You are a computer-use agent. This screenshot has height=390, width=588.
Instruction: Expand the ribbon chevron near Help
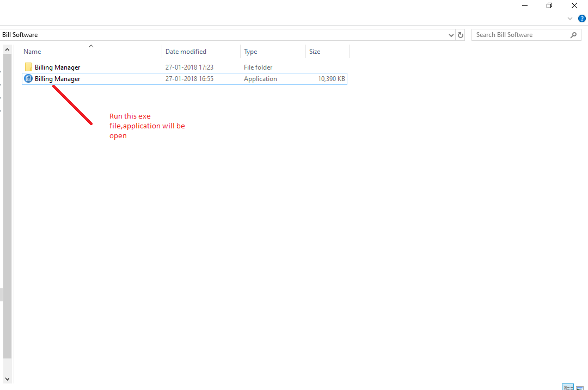pos(570,18)
